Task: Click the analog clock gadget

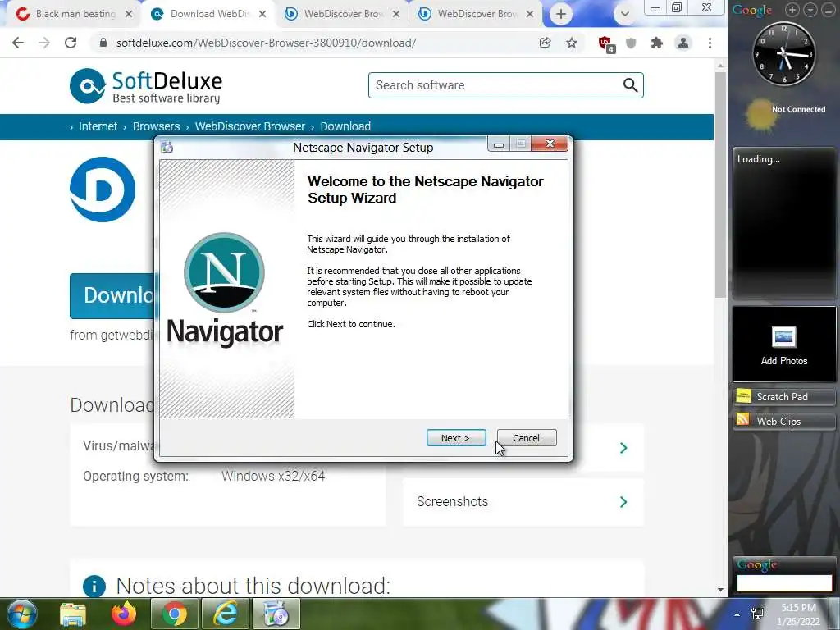Action: point(783,53)
